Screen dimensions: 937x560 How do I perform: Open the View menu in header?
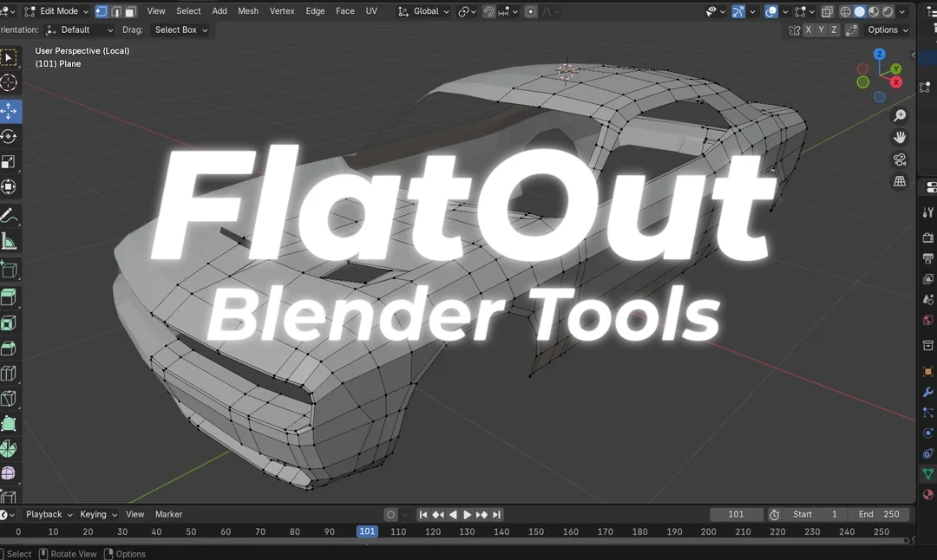[156, 11]
